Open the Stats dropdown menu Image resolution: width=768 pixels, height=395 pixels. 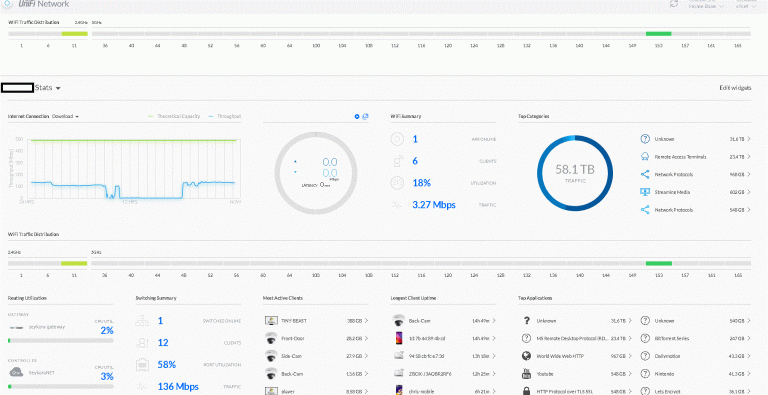click(x=48, y=88)
